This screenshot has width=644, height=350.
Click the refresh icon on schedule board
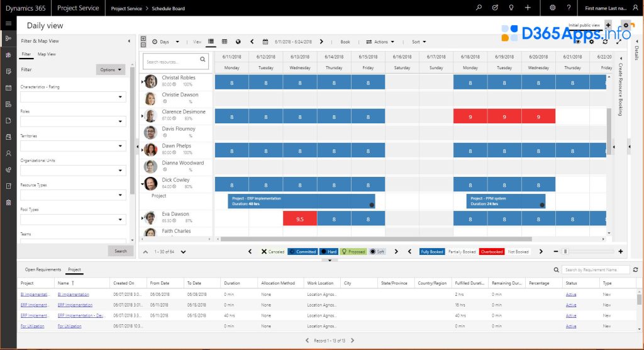click(605, 42)
